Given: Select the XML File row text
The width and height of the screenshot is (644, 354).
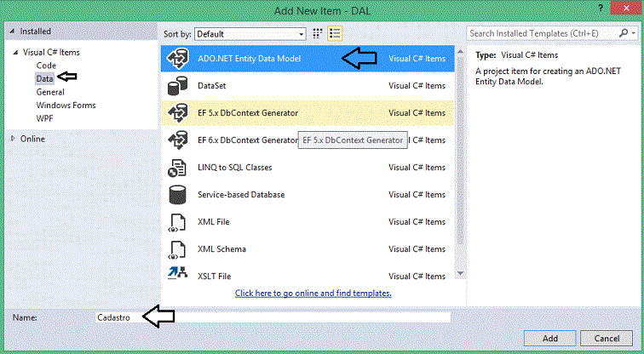Looking at the screenshot, I should click(213, 222).
